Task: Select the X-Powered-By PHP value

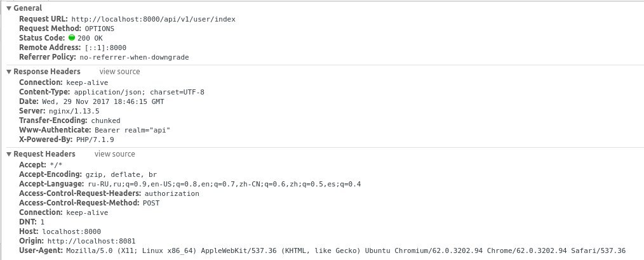Action: [x=95, y=140]
